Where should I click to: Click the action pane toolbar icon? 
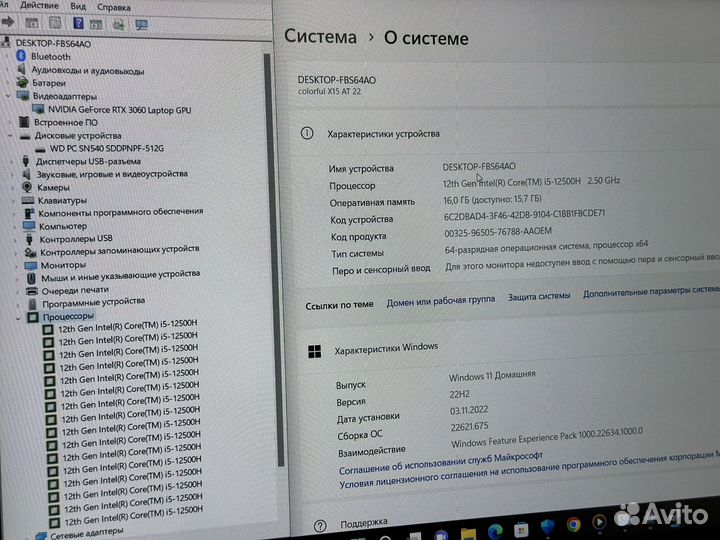point(96,24)
